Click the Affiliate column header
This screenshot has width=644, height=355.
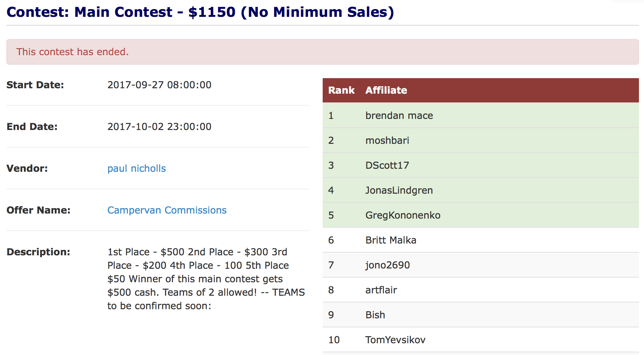[x=386, y=90]
